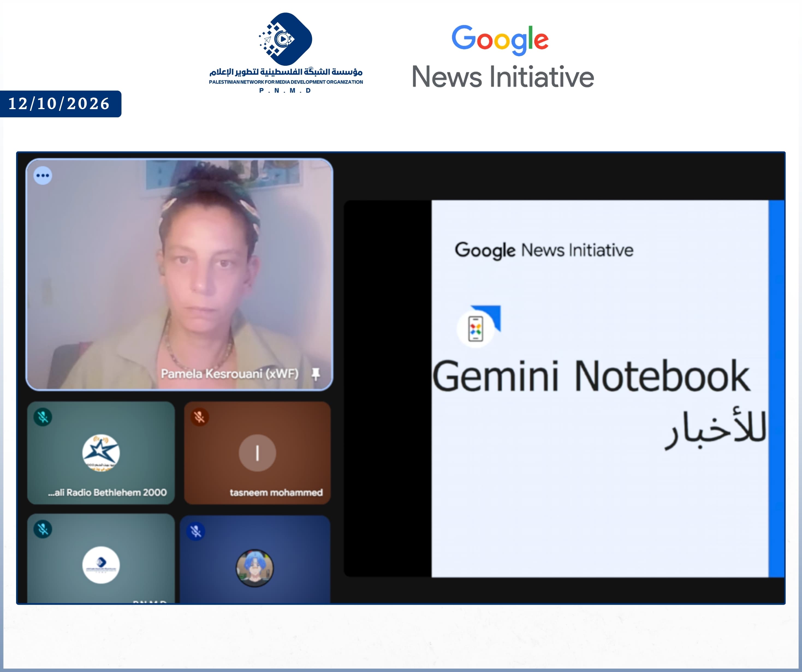802x672 pixels.
Task: Open the three-dot options on Pamela's tile
Action: [x=43, y=176]
